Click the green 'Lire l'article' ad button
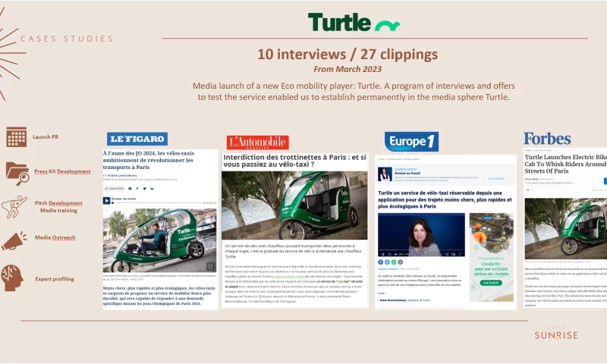The width and height of the screenshot is (607, 364). coord(491,283)
